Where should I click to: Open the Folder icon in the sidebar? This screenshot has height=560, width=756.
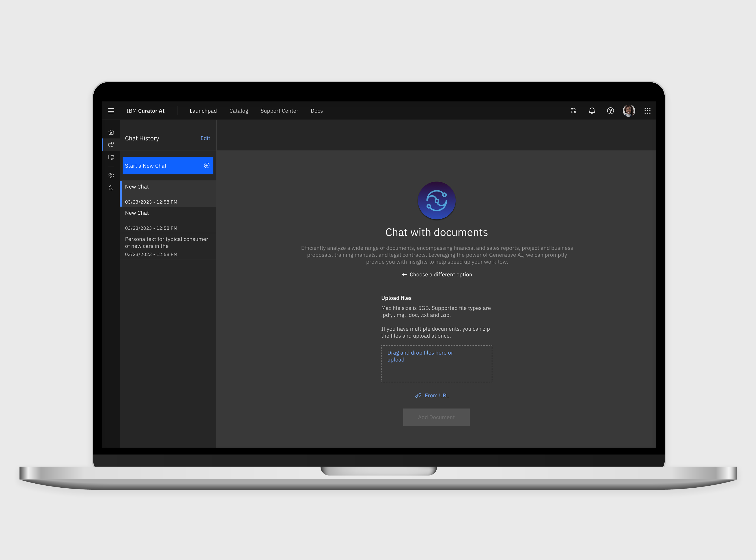111,157
